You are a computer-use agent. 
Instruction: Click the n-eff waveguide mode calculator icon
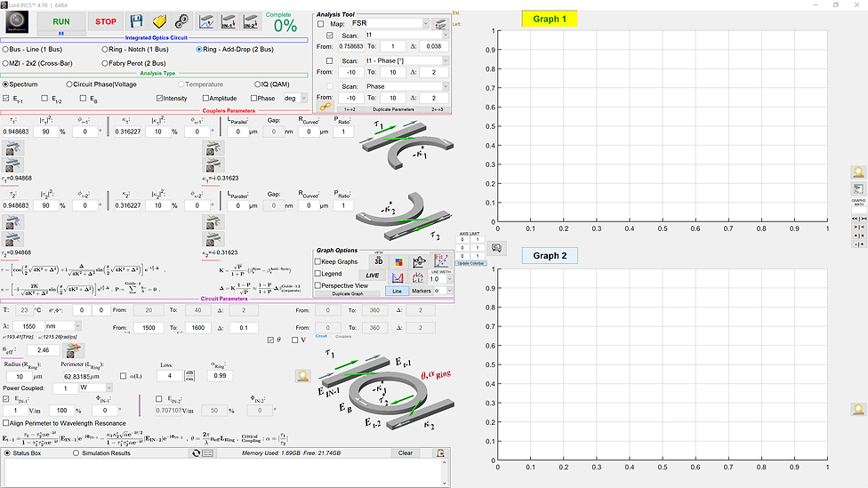[x=73, y=349]
